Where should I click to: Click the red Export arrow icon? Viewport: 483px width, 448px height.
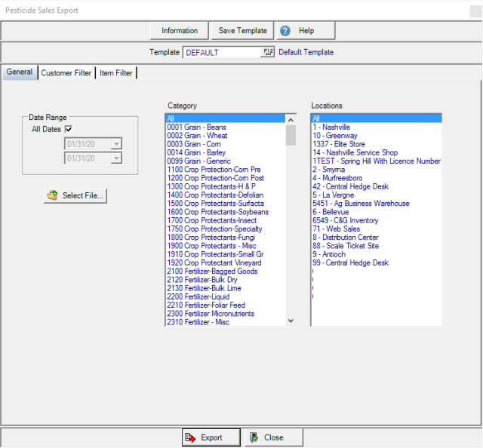point(191,437)
